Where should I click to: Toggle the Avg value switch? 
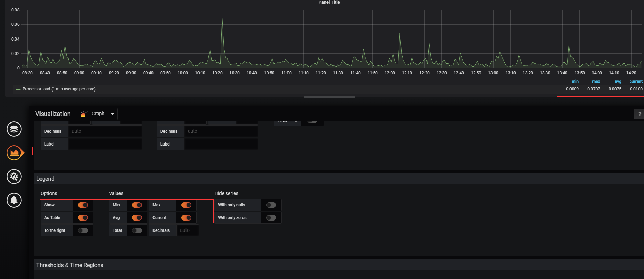[x=137, y=218]
